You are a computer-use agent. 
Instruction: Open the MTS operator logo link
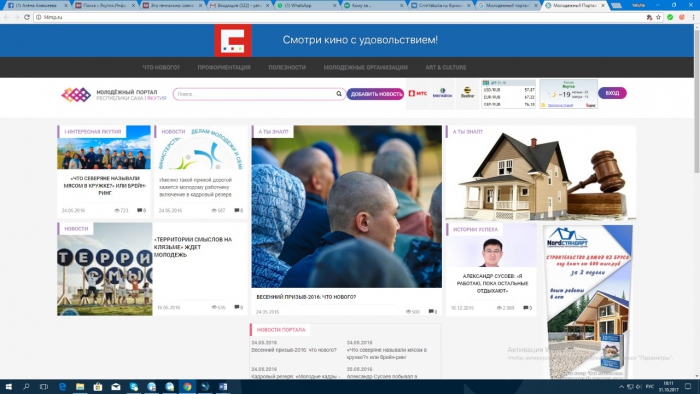coord(418,94)
